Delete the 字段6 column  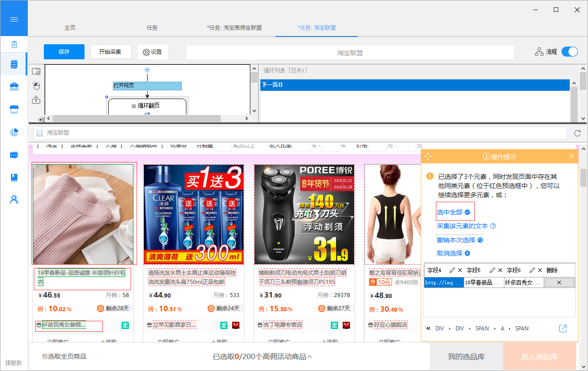[x=540, y=270]
